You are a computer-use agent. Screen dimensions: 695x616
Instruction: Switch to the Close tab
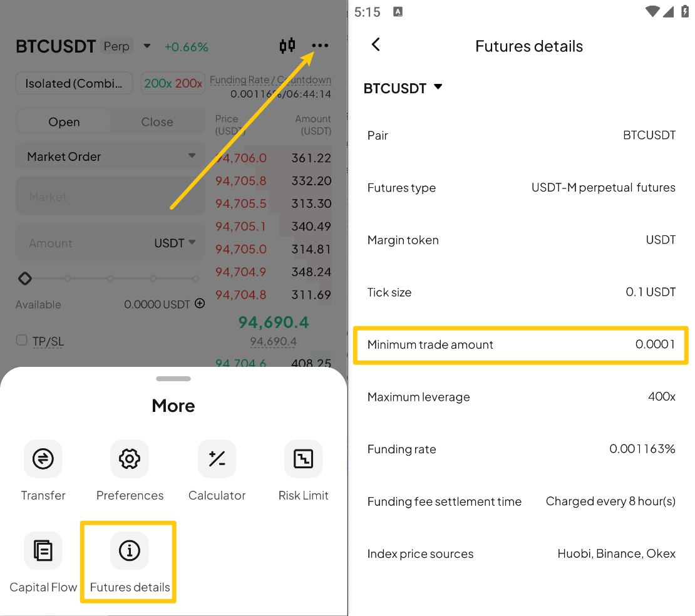(x=157, y=122)
